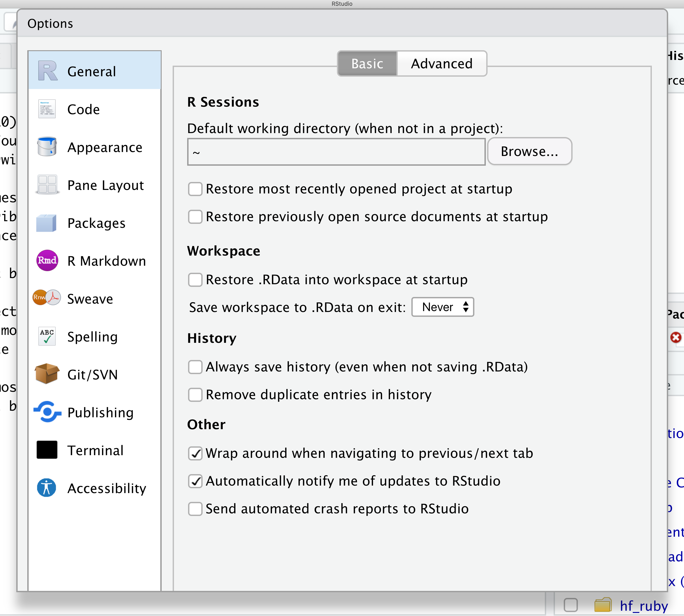Uncheck automatically notify me of updates
The image size is (684, 616).
pyautogui.click(x=195, y=481)
